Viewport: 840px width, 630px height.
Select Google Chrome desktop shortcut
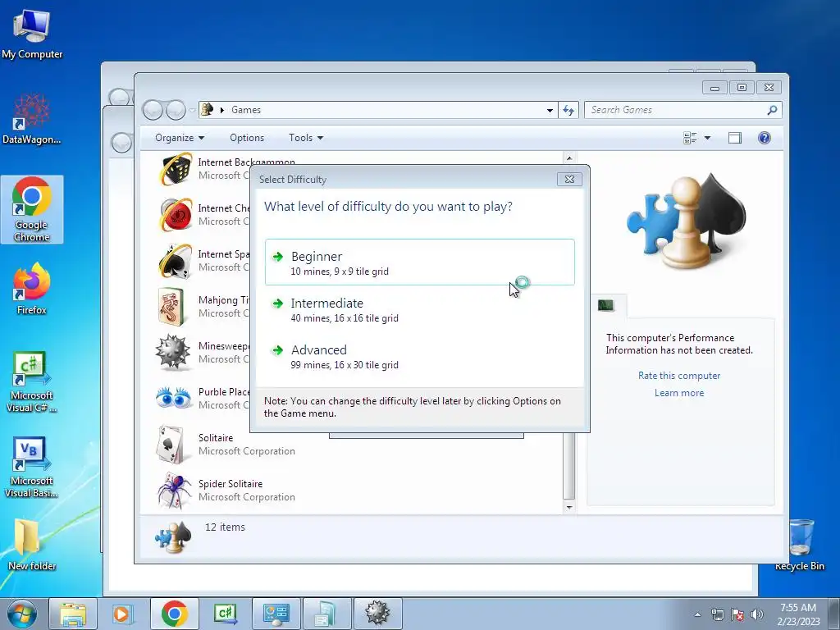point(32,209)
